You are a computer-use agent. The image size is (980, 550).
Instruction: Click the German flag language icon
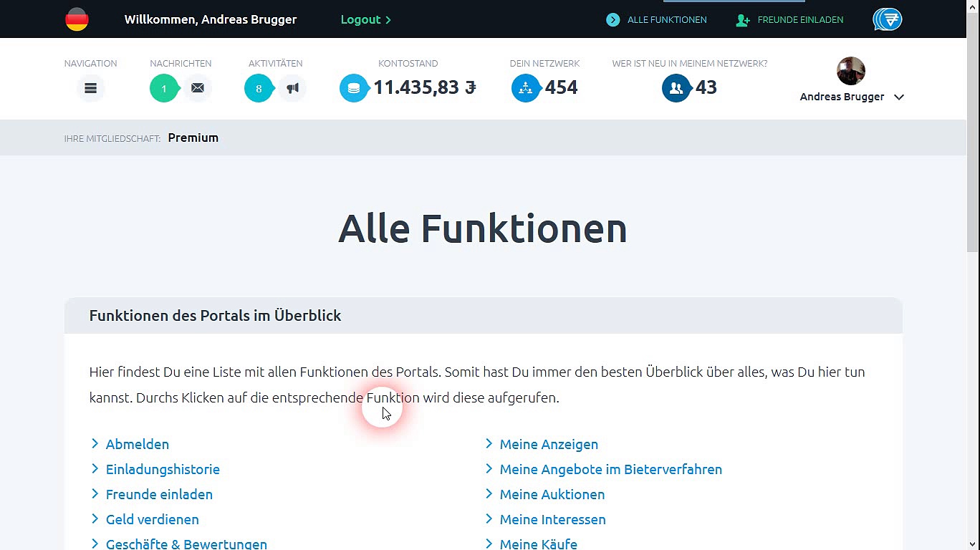click(x=77, y=19)
